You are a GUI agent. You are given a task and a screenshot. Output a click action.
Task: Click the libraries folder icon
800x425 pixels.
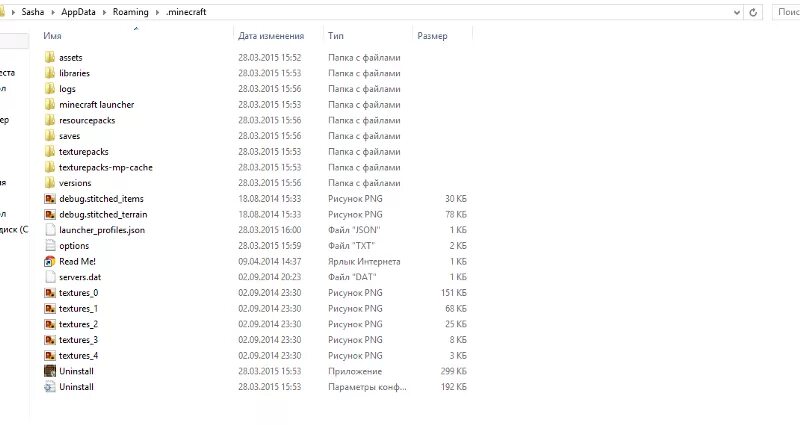(x=49, y=73)
